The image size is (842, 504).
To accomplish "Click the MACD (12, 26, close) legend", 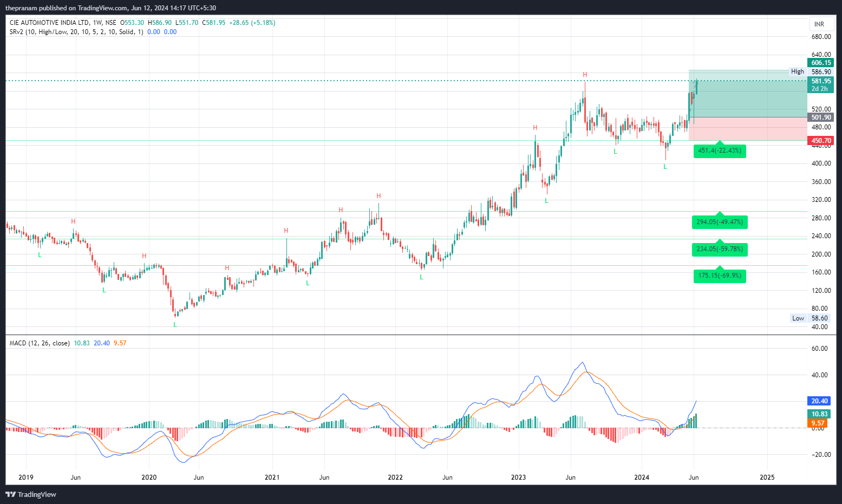I will (40, 343).
